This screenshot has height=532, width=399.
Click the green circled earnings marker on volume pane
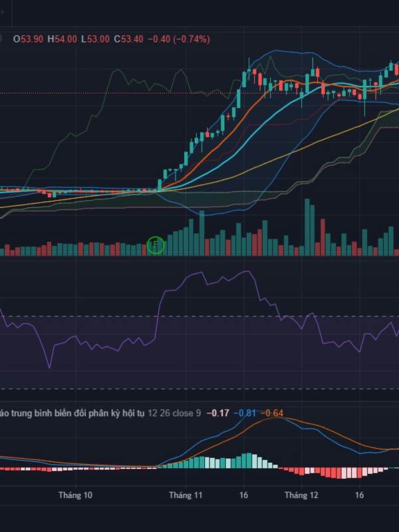[x=156, y=245]
